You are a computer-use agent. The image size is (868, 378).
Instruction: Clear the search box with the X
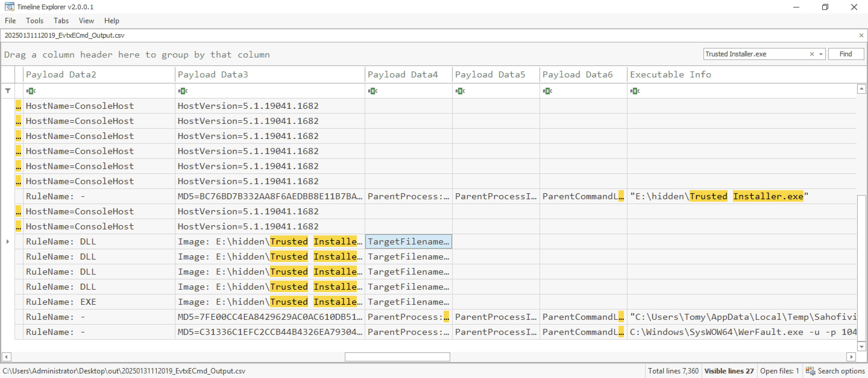click(812, 54)
